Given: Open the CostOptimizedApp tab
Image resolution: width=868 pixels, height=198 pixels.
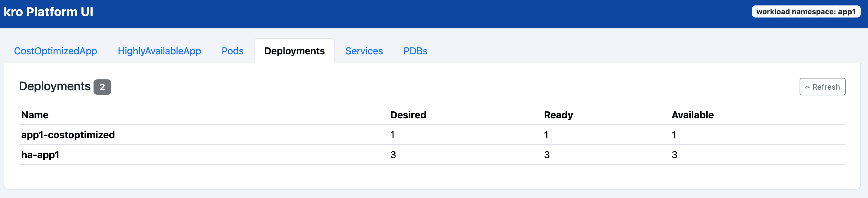Looking at the screenshot, I should (56, 51).
